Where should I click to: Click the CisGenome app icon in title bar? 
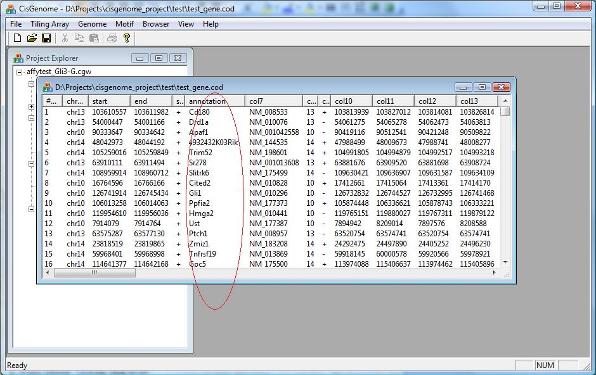pyautogui.click(x=11, y=8)
